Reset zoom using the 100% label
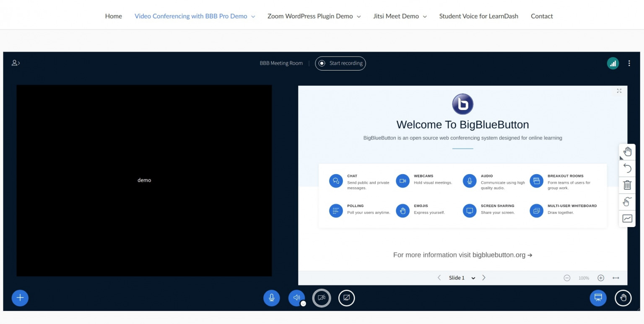Viewport: 644px width, 324px height. 584,278
